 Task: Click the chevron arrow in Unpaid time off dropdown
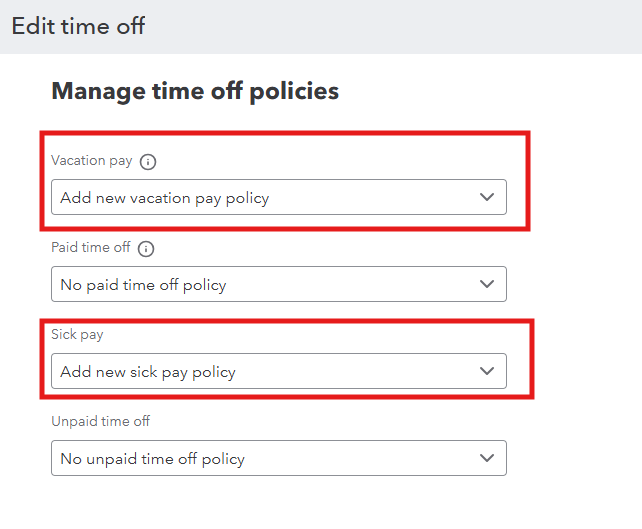(x=486, y=458)
